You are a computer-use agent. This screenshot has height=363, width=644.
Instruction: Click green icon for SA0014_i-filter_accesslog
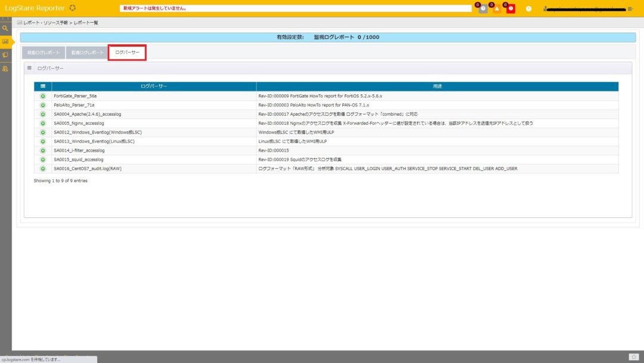click(x=43, y=150)
